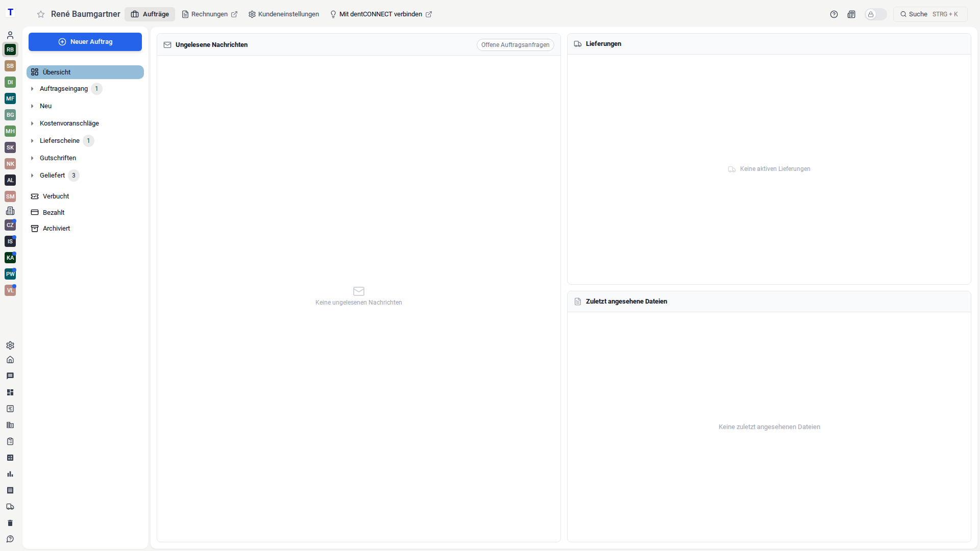Expand the Gutschriften tree item
The image size is (980, 551).
point(32,158)
